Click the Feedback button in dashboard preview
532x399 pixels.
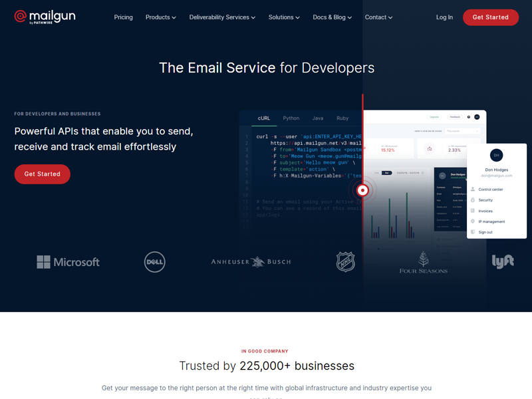455,117
